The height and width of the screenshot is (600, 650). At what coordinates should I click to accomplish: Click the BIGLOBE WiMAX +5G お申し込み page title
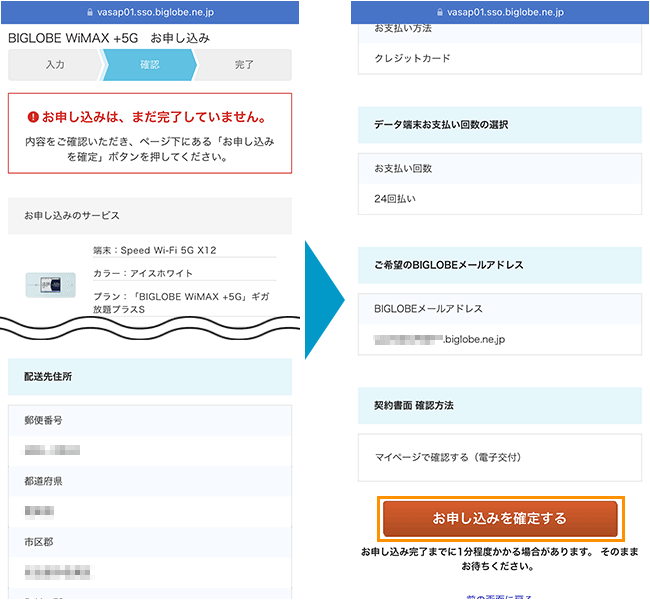click(x=109, y=38)
